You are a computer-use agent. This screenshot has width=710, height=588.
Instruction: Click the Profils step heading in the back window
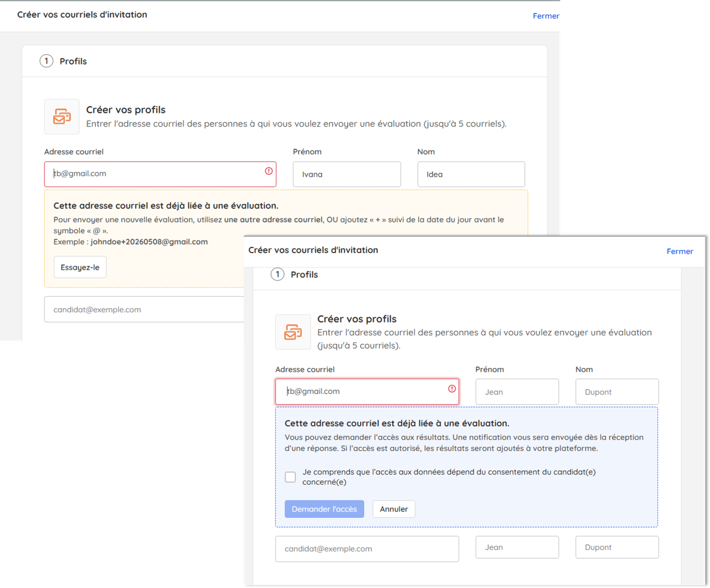coord(73,61)
